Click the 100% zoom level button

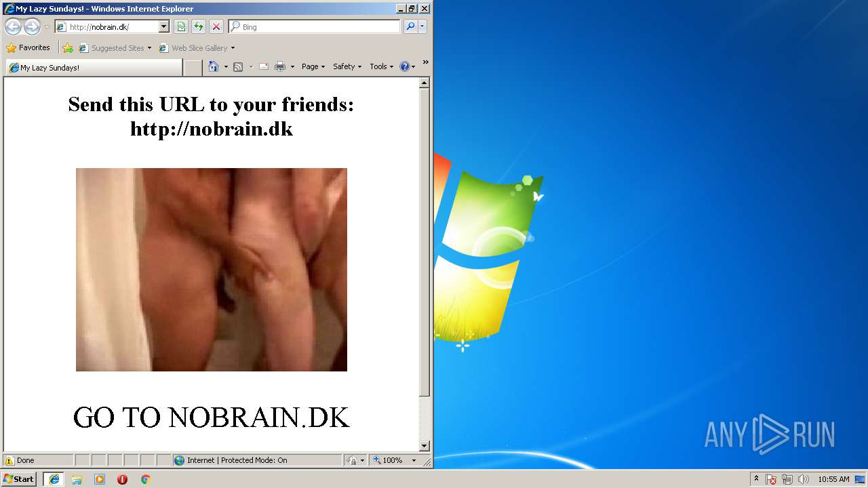click(x=388, y=460)
